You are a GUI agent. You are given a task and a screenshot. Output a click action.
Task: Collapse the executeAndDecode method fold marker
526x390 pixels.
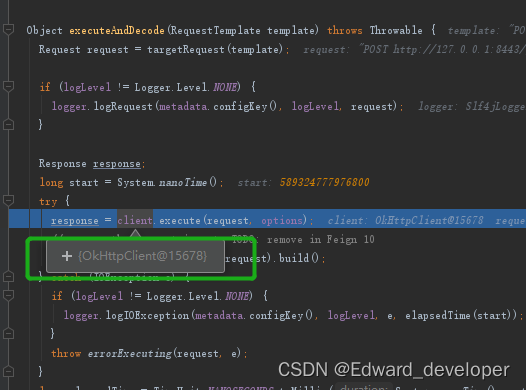tap(8, 30)
